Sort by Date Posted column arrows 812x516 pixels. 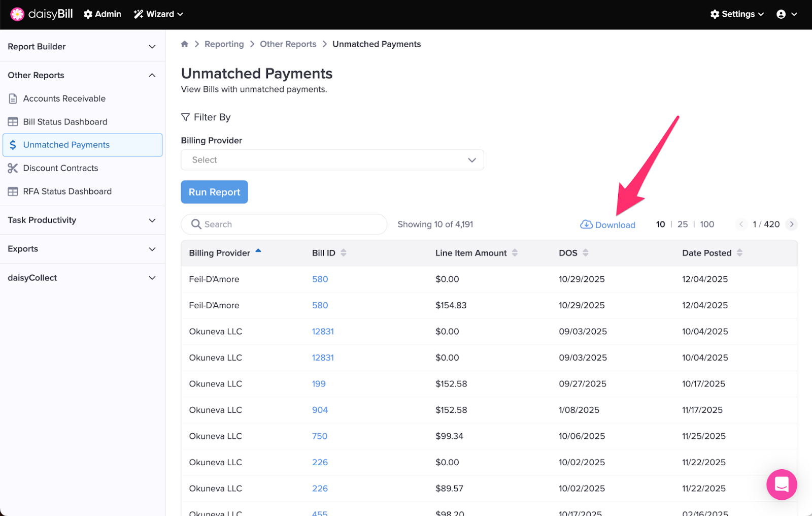(739, 253)
